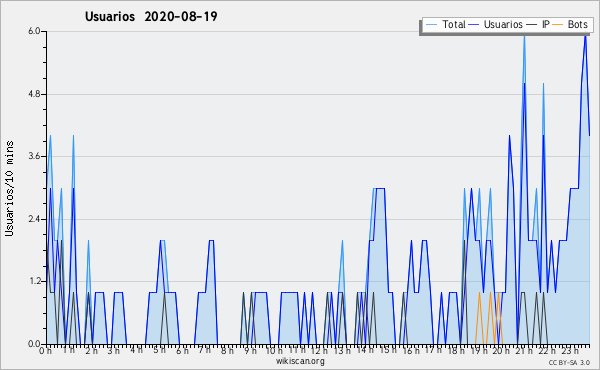Click the 11 h x-axis label
This screenshot has width=600, height=370.
pyautogui.click(x=297, y=350)
